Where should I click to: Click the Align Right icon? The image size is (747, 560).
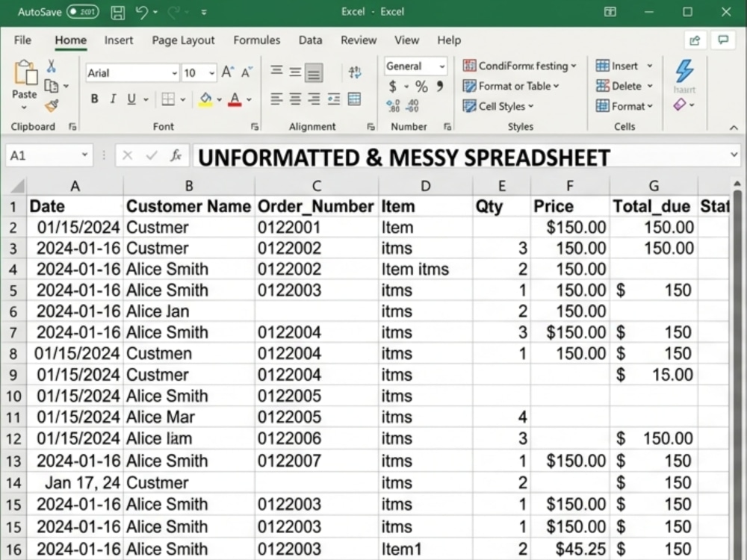click(x=314, y=99)
